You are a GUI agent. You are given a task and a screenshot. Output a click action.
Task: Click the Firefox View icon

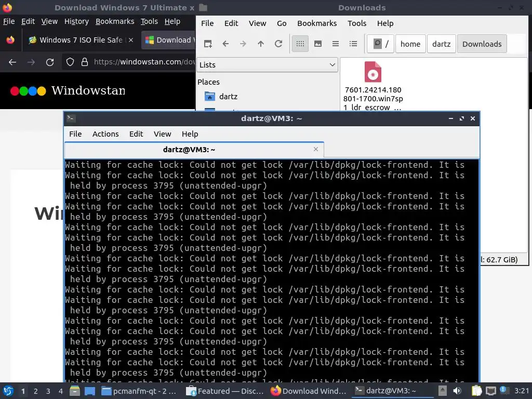[10, 40]
